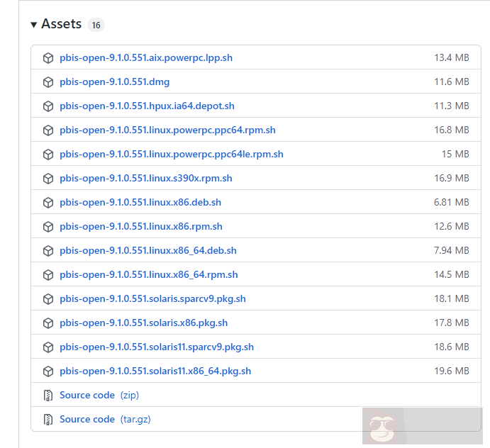The height and width of the screenshot is (448, 490).
Task: Click the 19.6 MB file size
Action: pyautogui.click(x=452, y=371)
